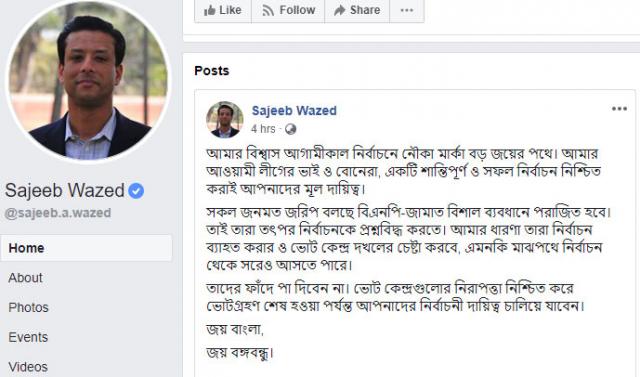Click the public globe privacy icon
The width and height of the screenshot is (640, 377).
tap(291, 129)
